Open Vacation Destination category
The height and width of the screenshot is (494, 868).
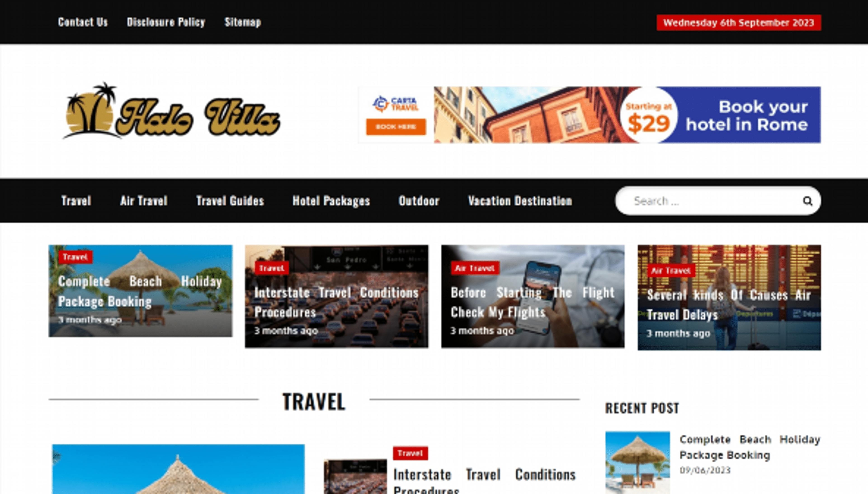pos(520,200)
